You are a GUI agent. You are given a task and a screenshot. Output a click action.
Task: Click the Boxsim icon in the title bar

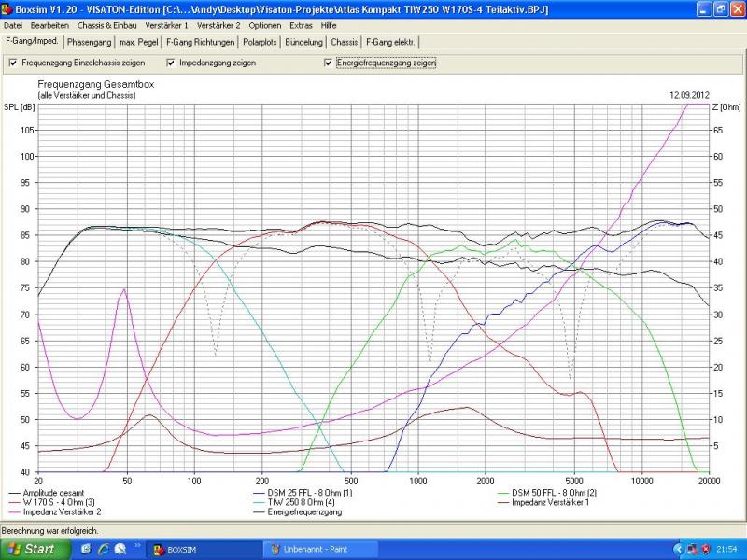pyautogui.click(x=7, y=9)
